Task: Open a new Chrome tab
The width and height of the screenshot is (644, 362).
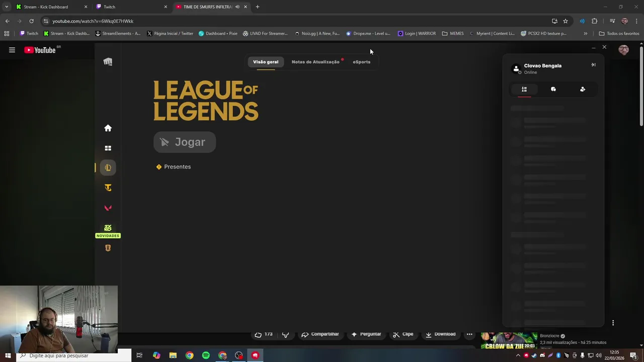Action: (258, 7)
